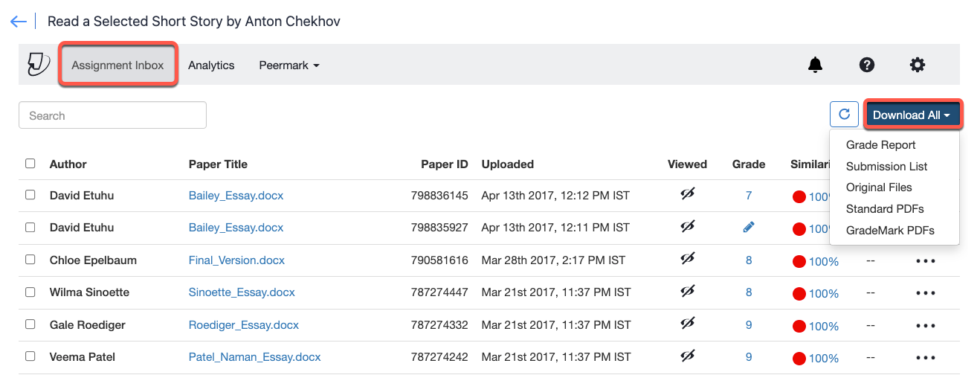Toggle the select-all checkbox beside Author
This screenshot has width=980, height=375.
coord(30,164)
